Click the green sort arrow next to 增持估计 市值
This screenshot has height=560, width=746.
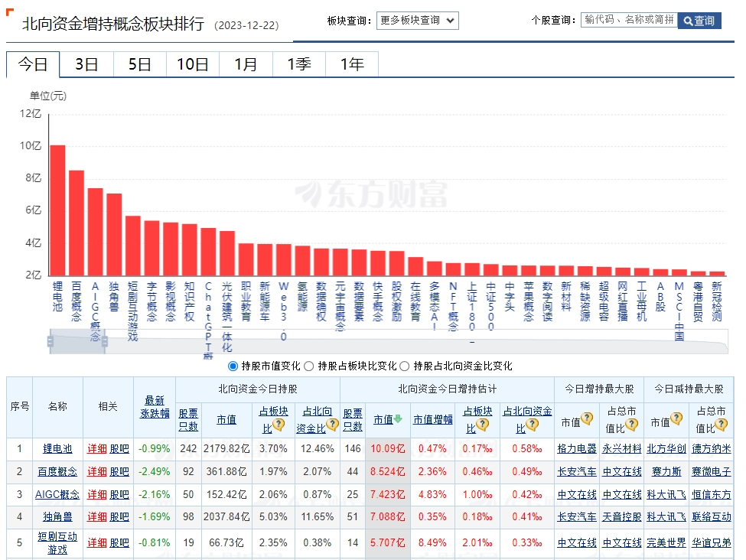(398, 419)
